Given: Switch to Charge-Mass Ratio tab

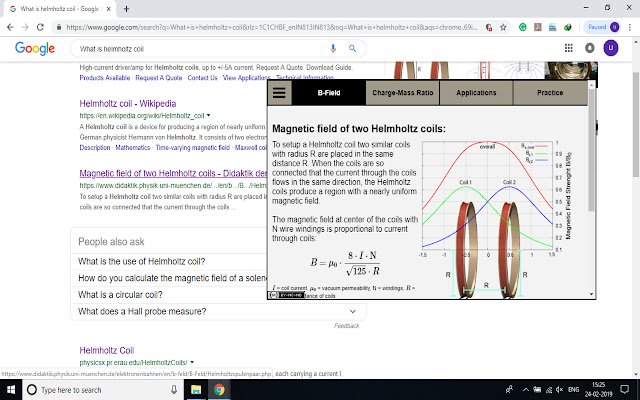Looking at the screenshot, I should [x=402, y=93].
